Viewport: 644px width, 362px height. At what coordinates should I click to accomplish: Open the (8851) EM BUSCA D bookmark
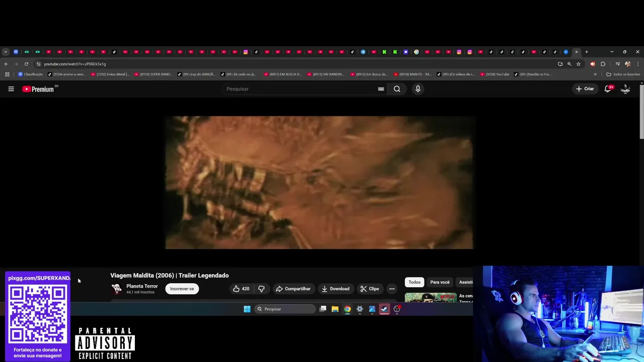[283, 74]
